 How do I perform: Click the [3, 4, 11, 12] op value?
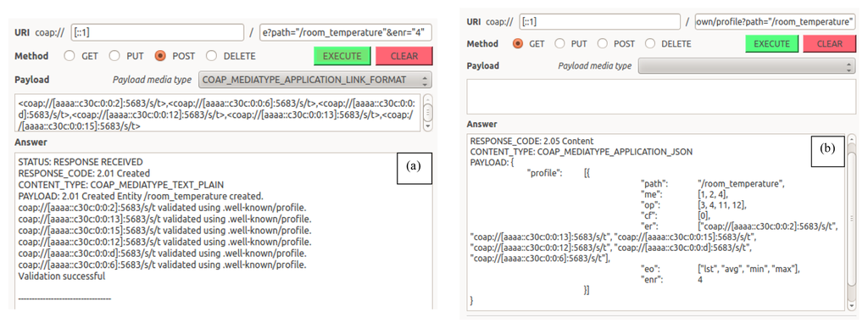coord(721,204)
